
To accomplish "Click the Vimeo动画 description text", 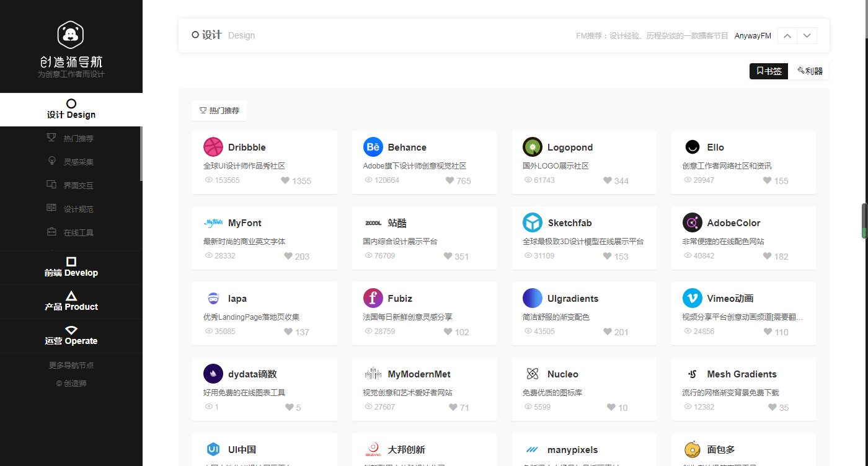I will click(742, 317).
